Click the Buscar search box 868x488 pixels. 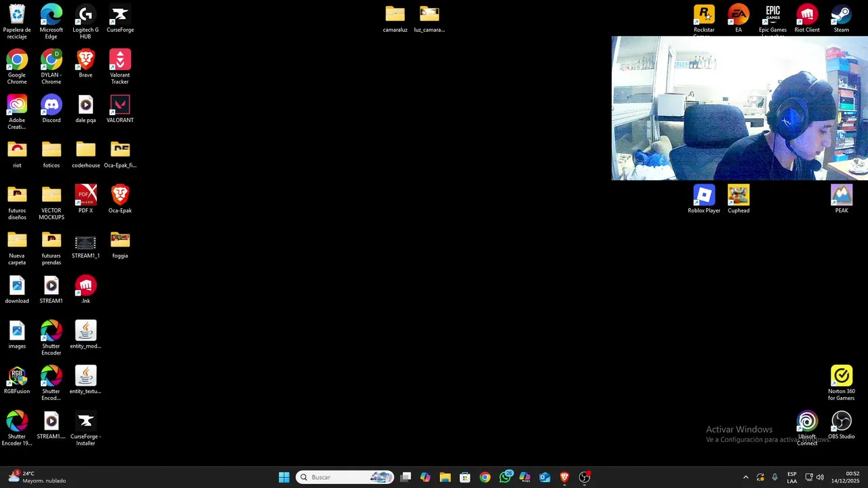tap(344, 477)
